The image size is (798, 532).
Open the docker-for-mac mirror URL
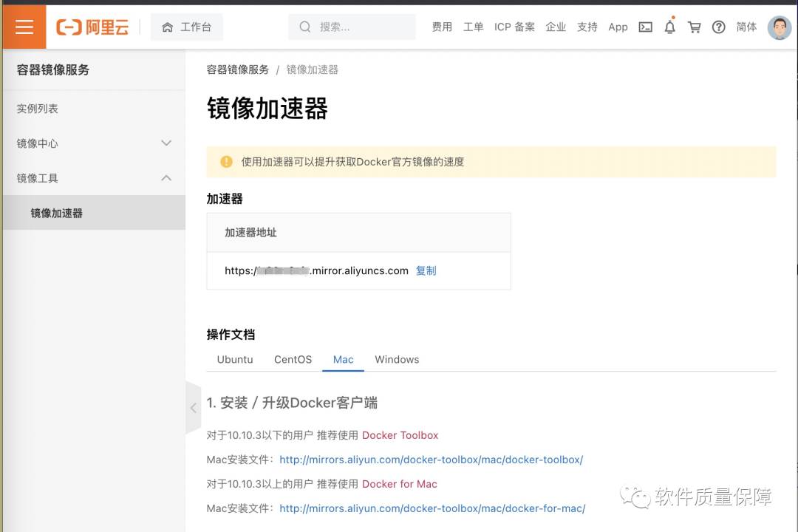432,508
